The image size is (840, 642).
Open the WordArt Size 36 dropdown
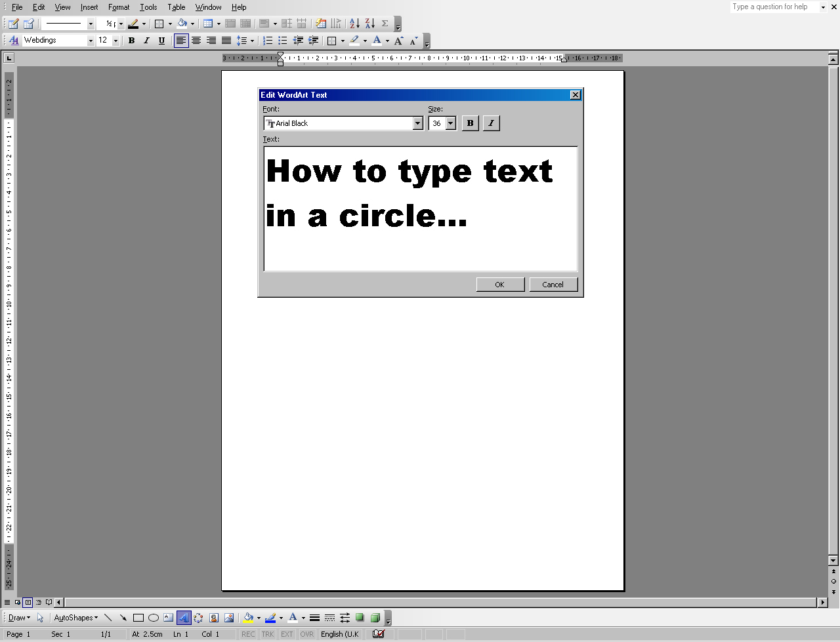(450, 123)
